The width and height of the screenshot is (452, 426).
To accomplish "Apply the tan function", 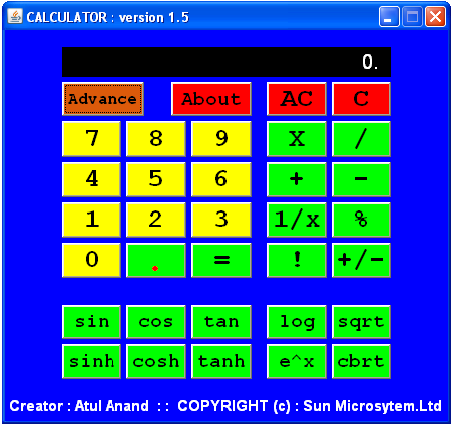I will pyautogui.click(x=221, y=322).
